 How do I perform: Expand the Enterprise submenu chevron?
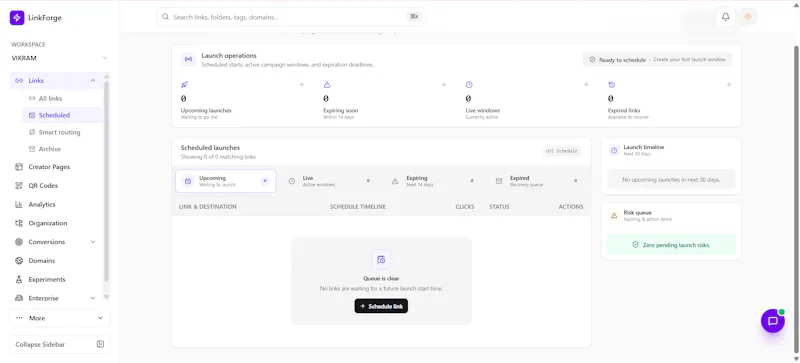click(x=93, y=298)
